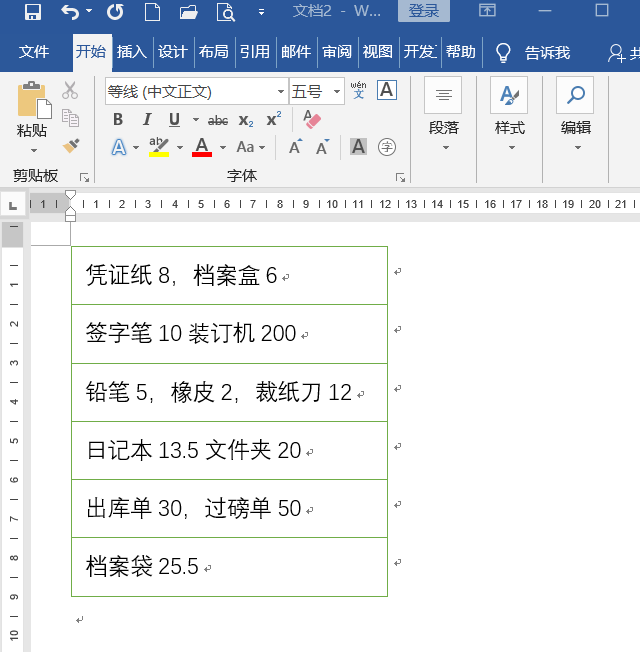
Task: Switch to the 邮件 tab
Action: (296, 52)
